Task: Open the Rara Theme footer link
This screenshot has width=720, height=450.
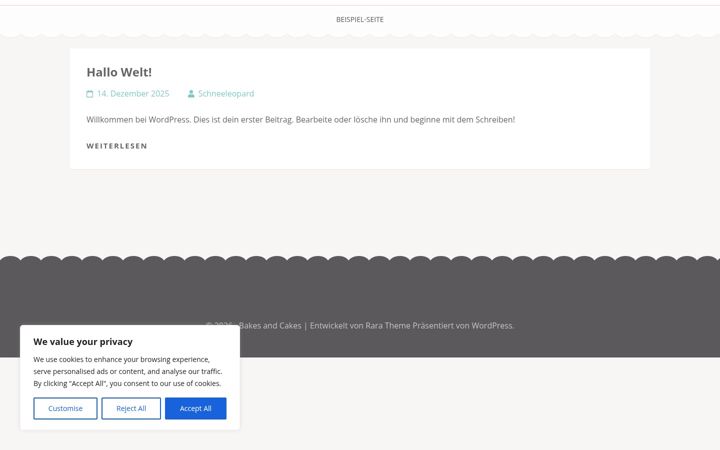Action: [388, 326]
